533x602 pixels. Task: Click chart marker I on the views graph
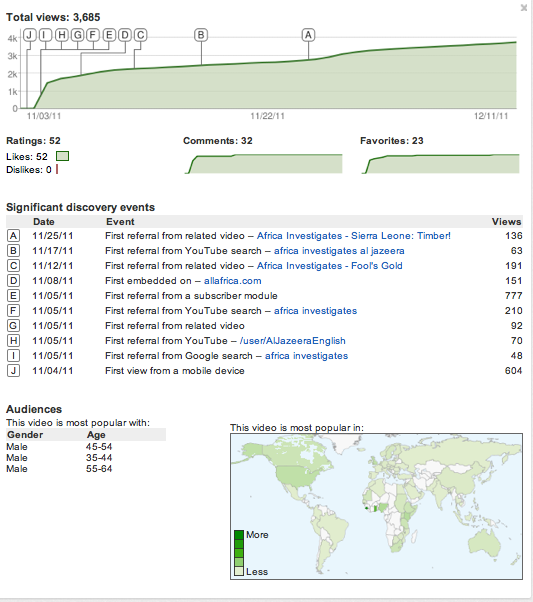pyautogui.click(x=45, y=35)
